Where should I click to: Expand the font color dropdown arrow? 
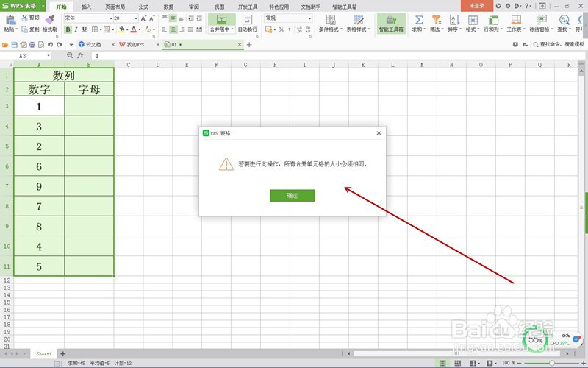[139, 29]
